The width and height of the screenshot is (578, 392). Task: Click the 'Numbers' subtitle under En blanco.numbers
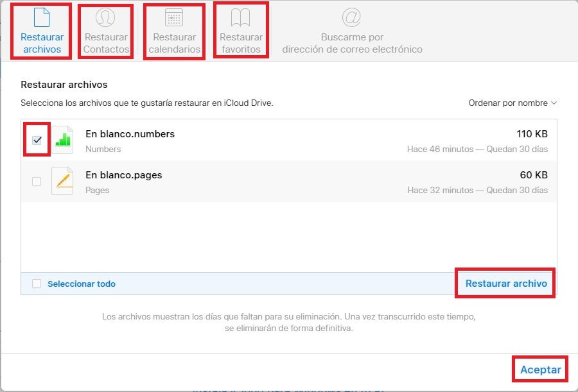pos(103,149)
